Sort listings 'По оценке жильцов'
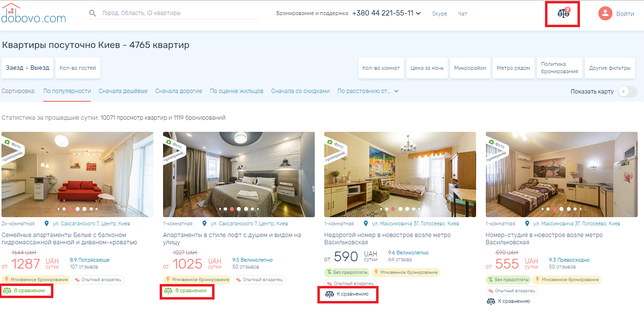This screenshot has height=317, width=644. (x=237, y=91)
